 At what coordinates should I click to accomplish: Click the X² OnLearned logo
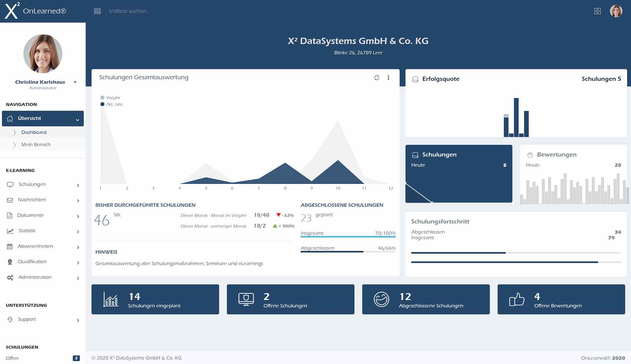click(x=35, y=11)
